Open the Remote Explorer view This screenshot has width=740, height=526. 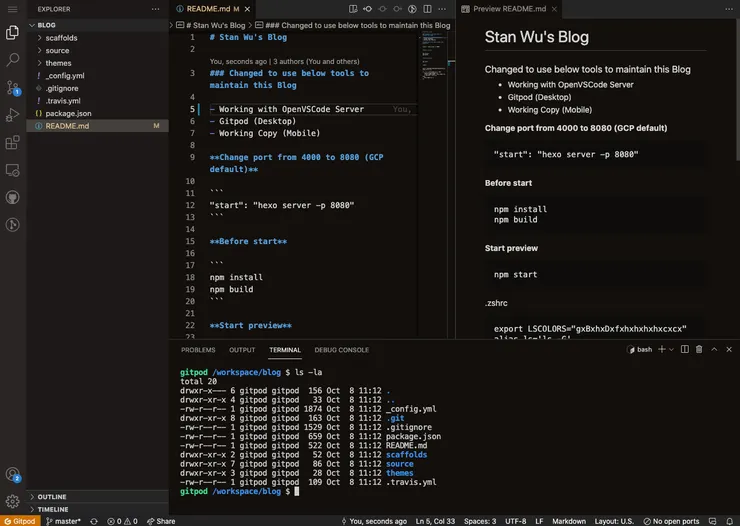(13, 171)
